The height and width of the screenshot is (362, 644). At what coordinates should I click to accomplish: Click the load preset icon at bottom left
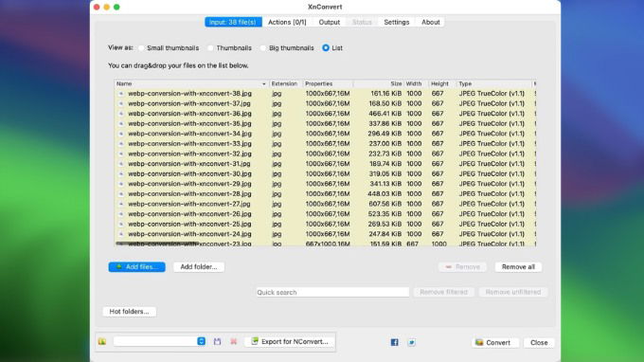(102, 342)
